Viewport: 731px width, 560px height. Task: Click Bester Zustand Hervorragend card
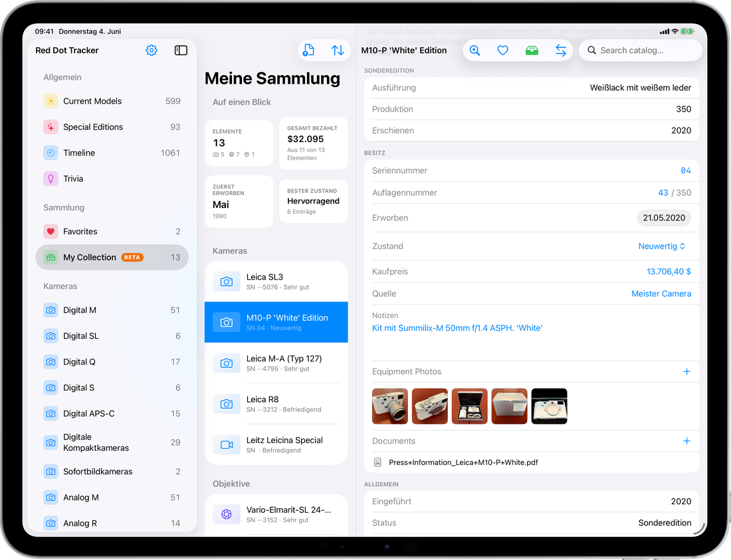coord(313,201)
